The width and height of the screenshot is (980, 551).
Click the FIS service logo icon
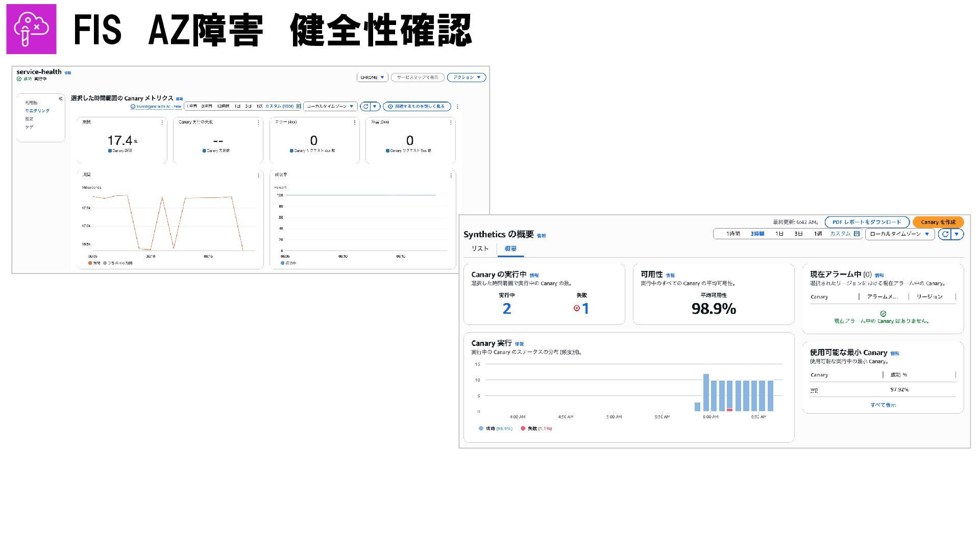click(31, 29)
